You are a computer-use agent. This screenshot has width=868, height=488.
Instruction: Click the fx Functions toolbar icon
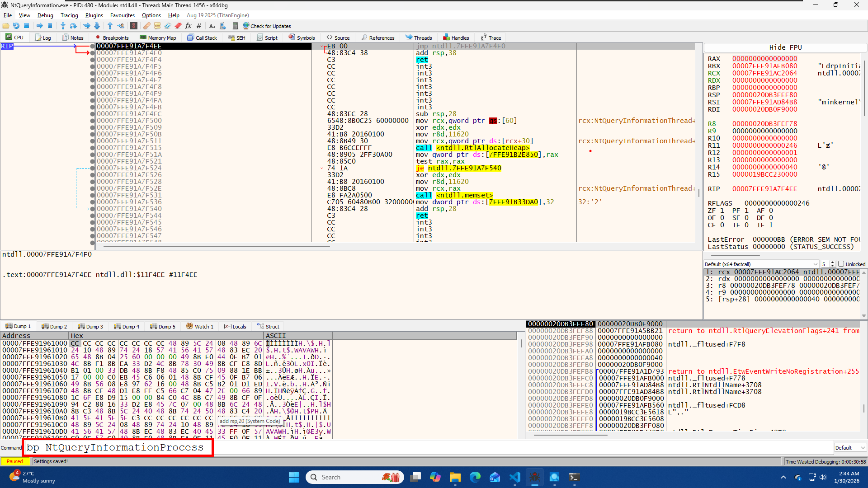tap(188, 26)
